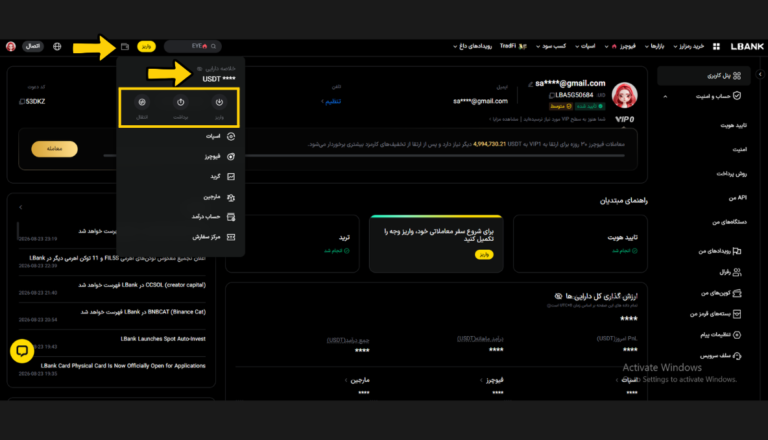This screenshot has width=768, height=440.
Task: Expand the Futures (فیوچرز) nav menu
Action: click(620, 47)
